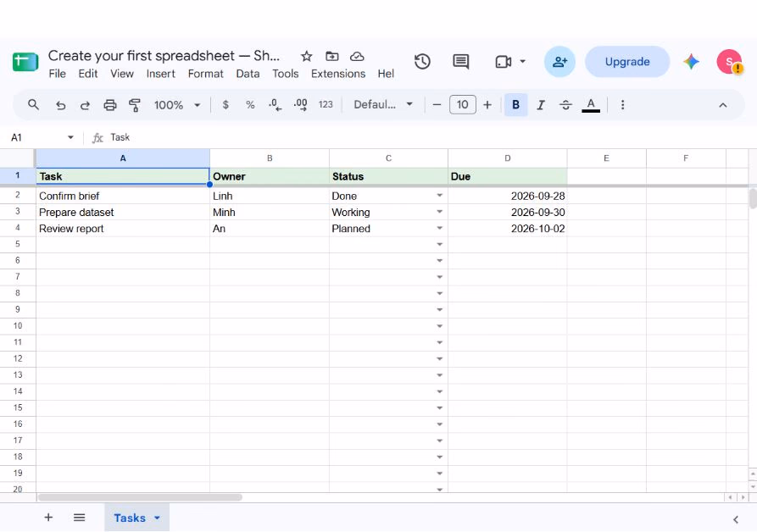Image resolution: width=757 pixels, height=532 pixels.
Task: Select the cell containing Prepare dataset
Action: coord(123,213)
